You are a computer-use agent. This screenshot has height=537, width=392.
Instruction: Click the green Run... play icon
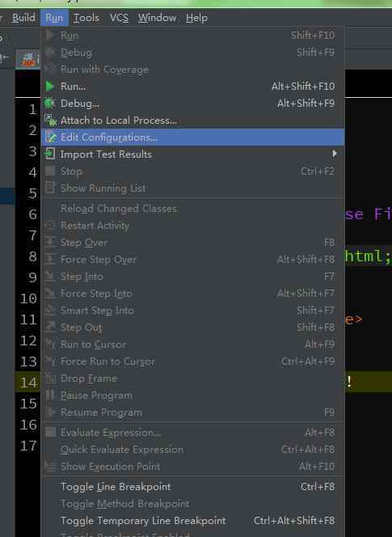click(49, 87)
